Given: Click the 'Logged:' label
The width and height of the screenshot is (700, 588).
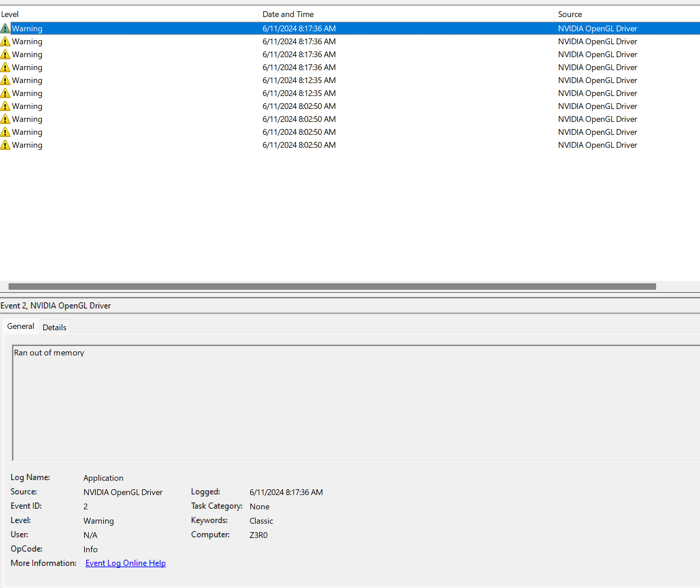Looking at the screenshot, I should pyautogui.click(x=205, y=492).
